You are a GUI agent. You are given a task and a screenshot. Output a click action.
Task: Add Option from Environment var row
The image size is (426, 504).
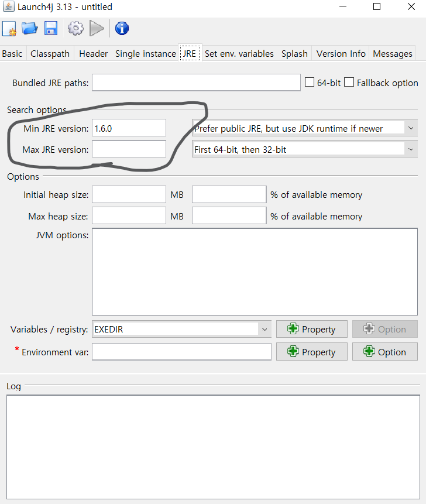click(385, 352)
